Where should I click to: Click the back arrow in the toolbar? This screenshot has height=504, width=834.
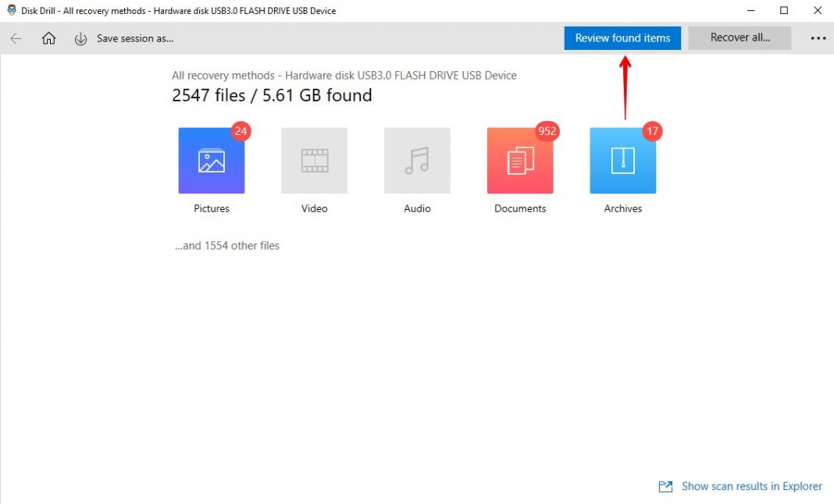pyautogui.click(x=16, y=37)
